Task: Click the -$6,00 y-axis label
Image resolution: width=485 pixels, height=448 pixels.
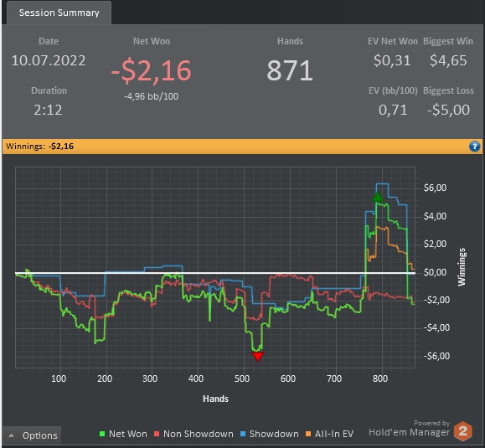Action: 436,356
